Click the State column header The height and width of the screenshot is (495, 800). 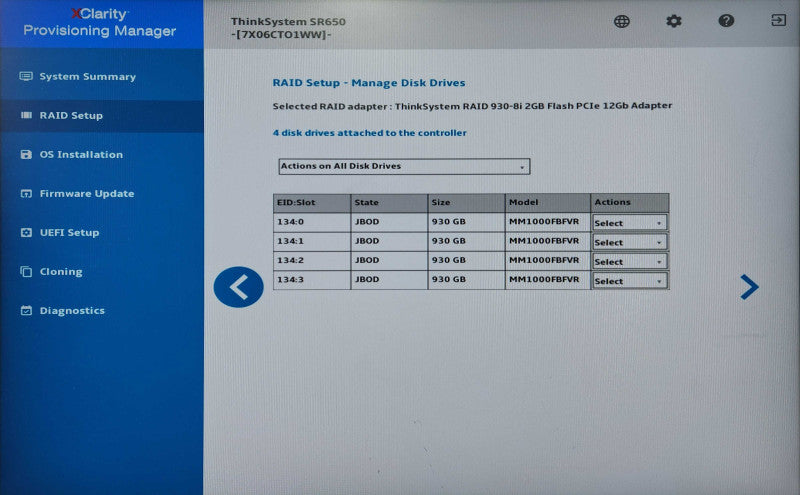click(389, 203)
